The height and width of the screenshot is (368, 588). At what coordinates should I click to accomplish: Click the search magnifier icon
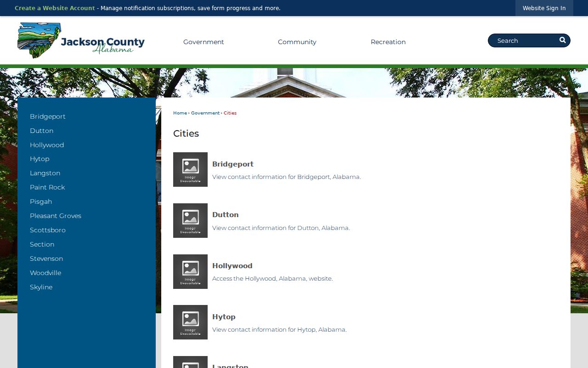(x=562, y=40)
